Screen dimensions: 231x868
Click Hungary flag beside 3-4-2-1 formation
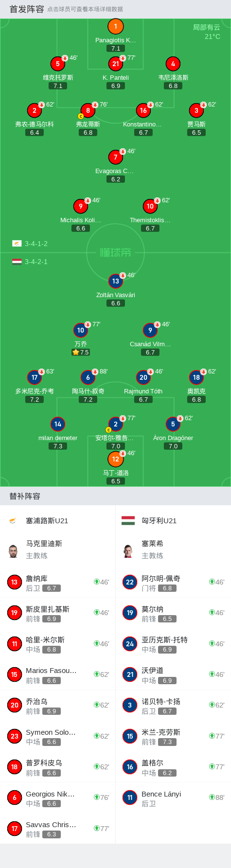17,262
